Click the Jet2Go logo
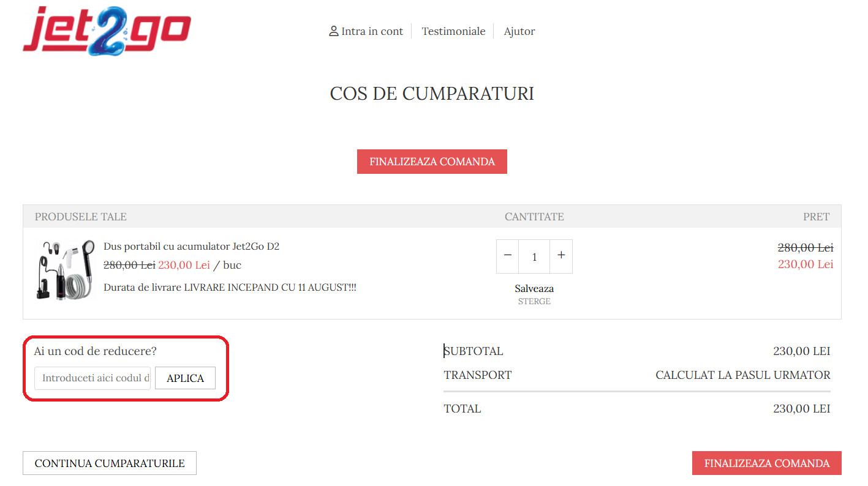 pyautogui.click(x=107, y=31)
